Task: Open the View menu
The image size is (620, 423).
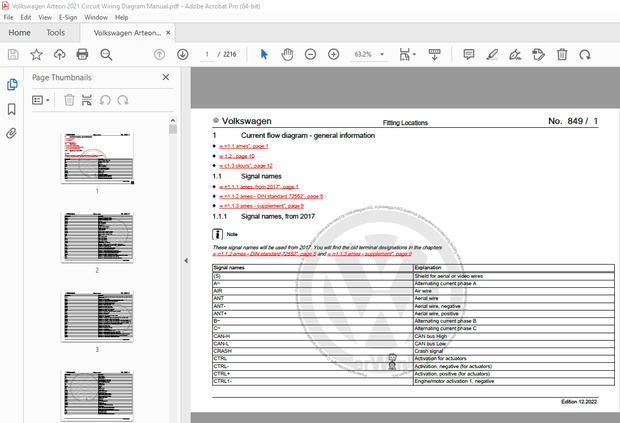Action: point(45,17)
